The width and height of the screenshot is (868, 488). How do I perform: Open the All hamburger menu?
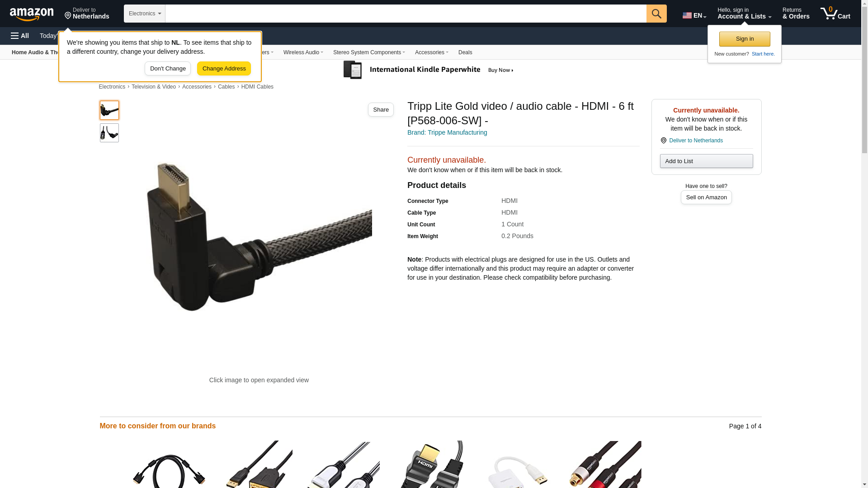(20, 36)
